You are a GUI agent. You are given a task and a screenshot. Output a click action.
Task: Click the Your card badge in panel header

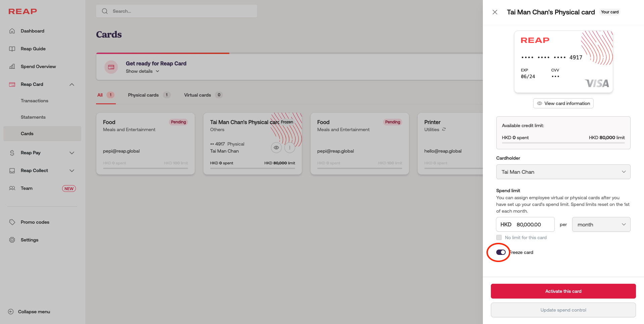610,12
